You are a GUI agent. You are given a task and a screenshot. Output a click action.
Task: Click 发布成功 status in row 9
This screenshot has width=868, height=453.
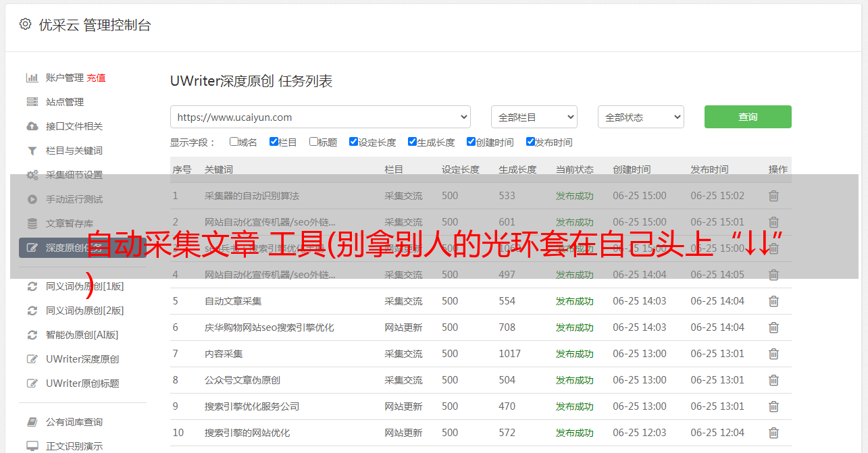[575, 406]
